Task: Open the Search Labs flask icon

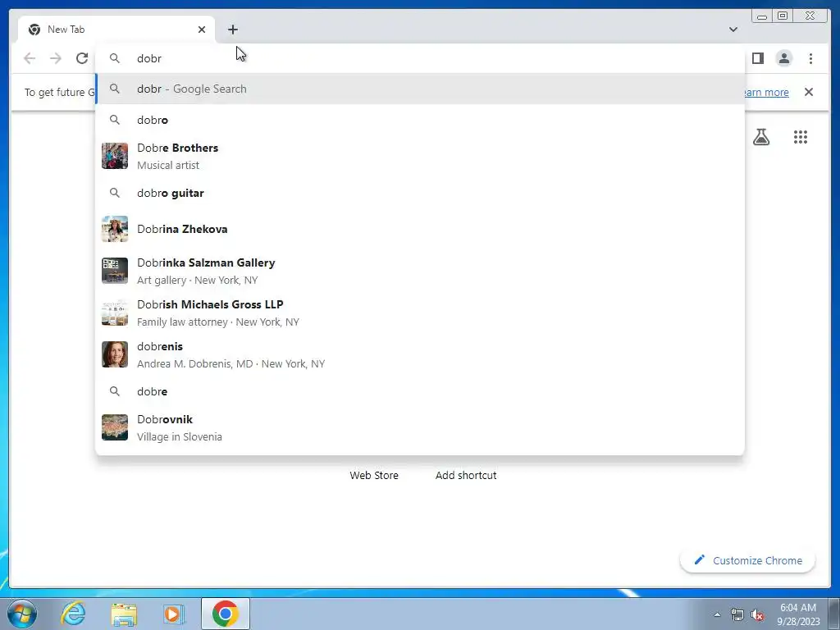Action: pos(760,137)
